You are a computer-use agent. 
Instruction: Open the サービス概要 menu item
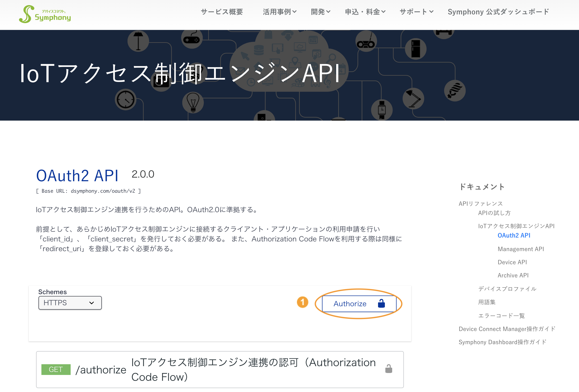222,12
